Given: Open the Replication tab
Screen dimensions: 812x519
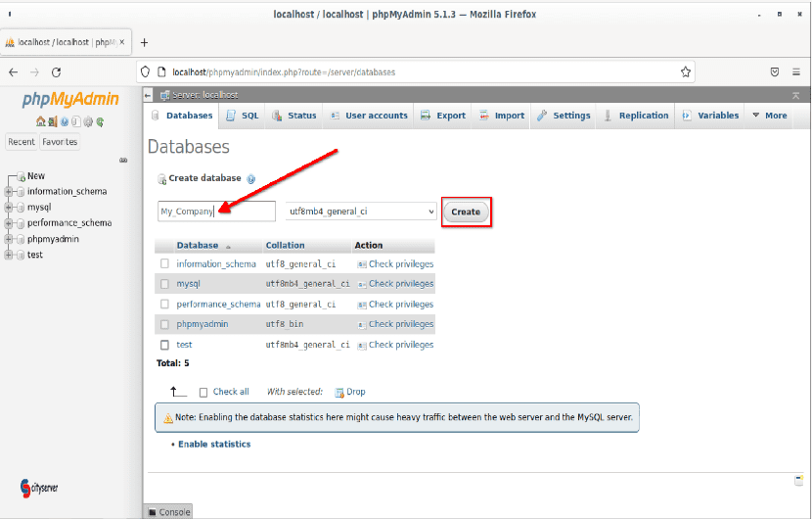Looking at the screenshot, I should (x=636, y=116).
